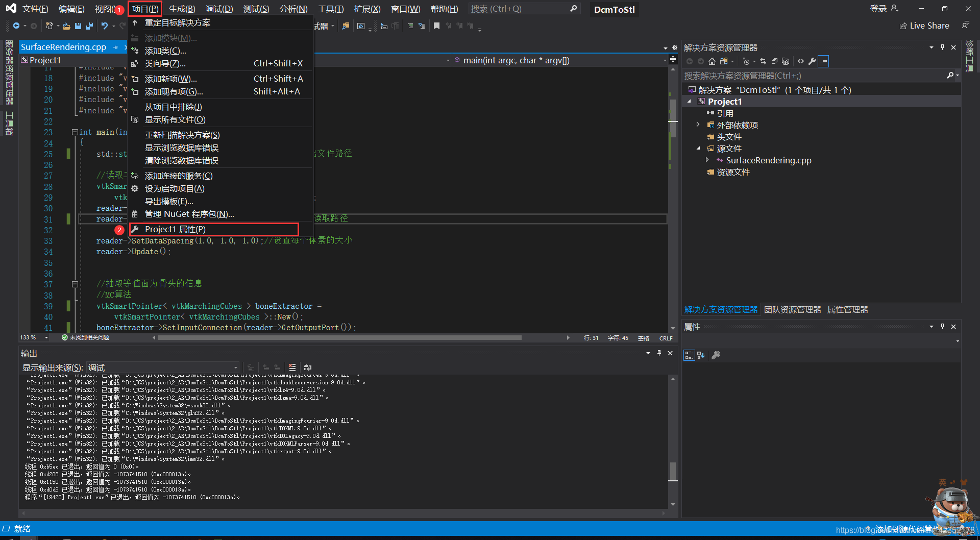980x540 pixels.
Task: Open the Live Share icon
Action: pos(925,25)
